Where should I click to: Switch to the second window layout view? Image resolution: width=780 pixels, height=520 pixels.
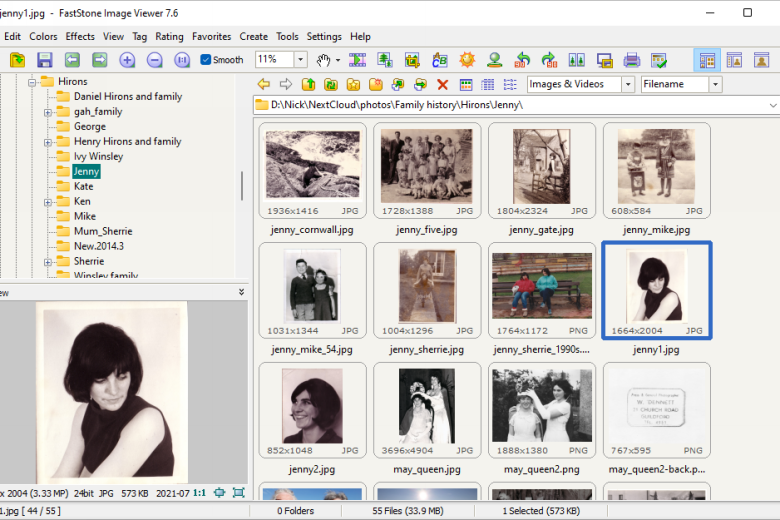(x=734, y=60)
